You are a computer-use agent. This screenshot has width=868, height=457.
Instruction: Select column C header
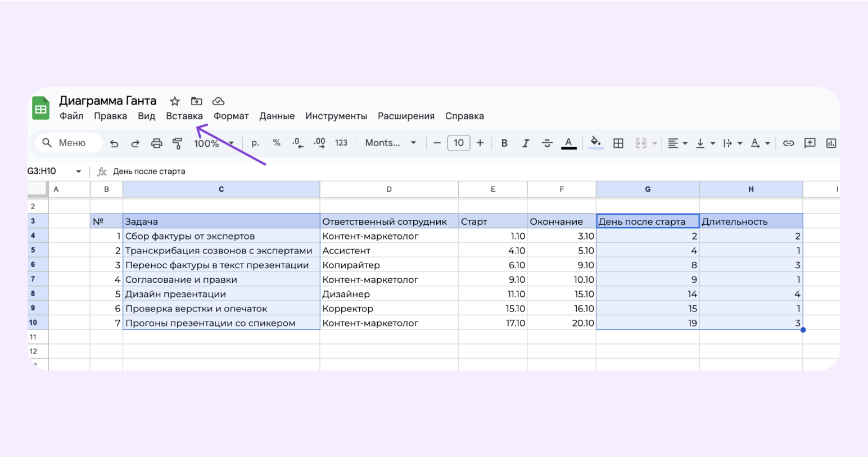221,189
